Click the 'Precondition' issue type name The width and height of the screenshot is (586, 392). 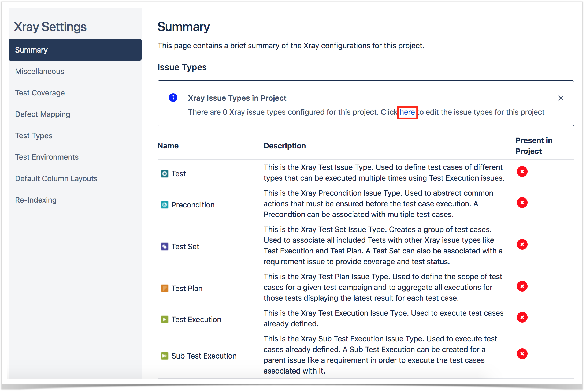pos(193,205)
